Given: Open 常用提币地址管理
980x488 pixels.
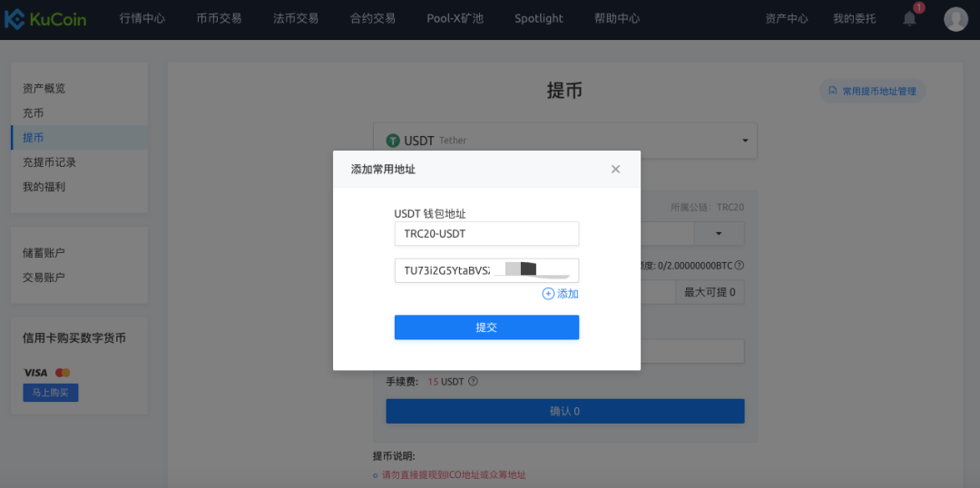Looking at the screenshot, I should click(873, 92).
